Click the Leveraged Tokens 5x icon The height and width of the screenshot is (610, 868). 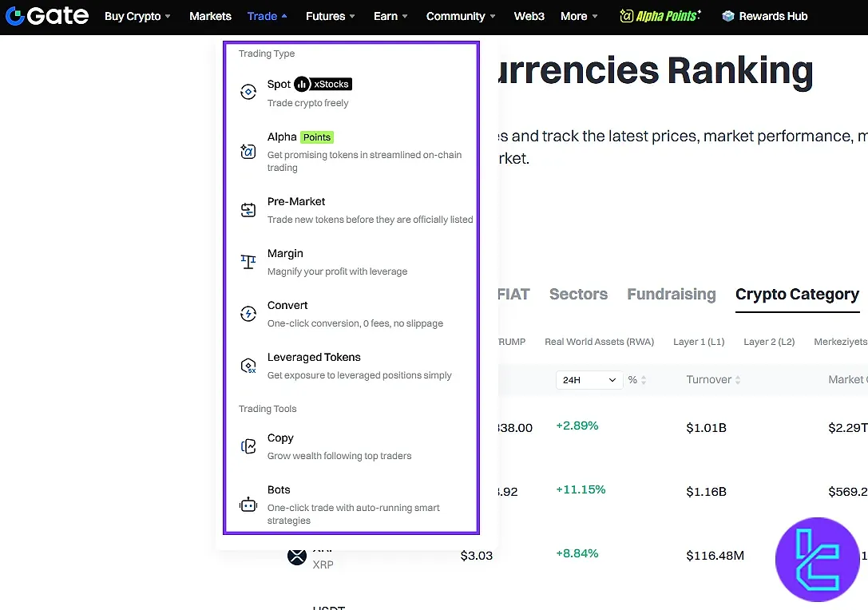(248, 366)
